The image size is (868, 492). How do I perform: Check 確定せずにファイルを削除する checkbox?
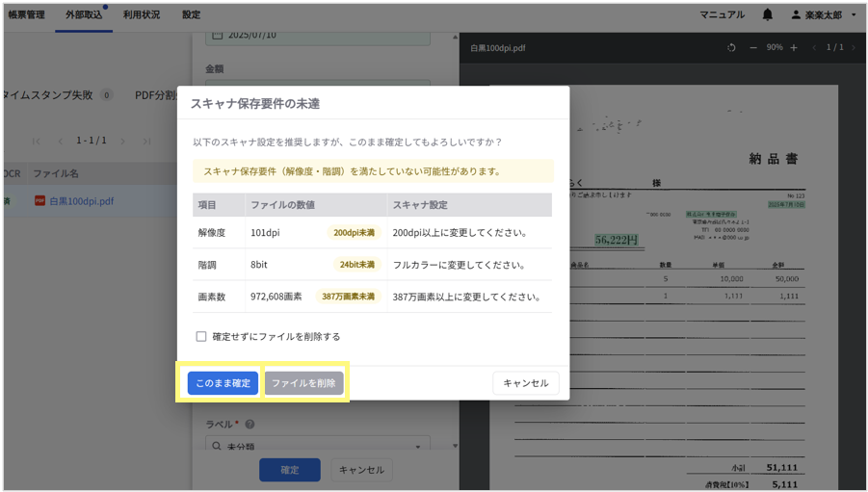point(201,337)
